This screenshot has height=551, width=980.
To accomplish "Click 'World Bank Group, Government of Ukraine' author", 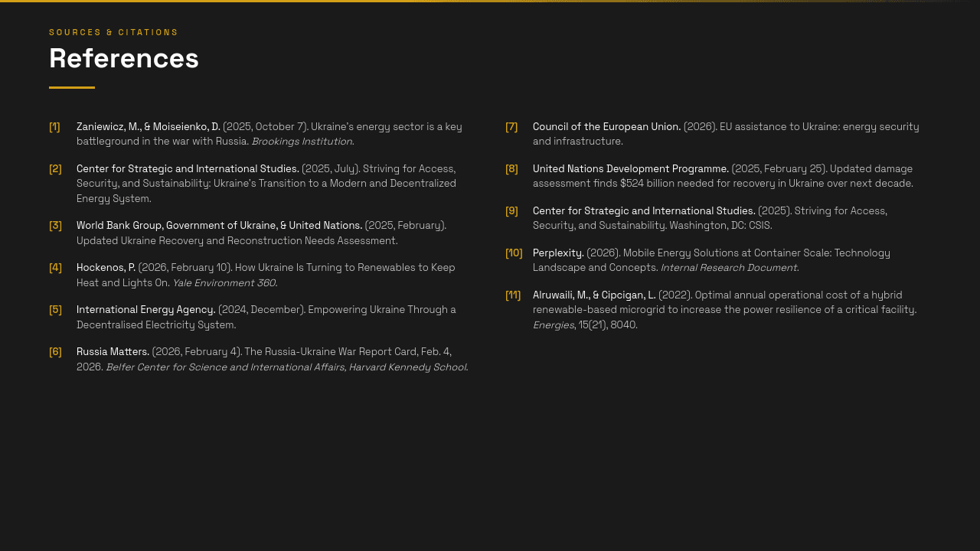I will coord(177,226).
